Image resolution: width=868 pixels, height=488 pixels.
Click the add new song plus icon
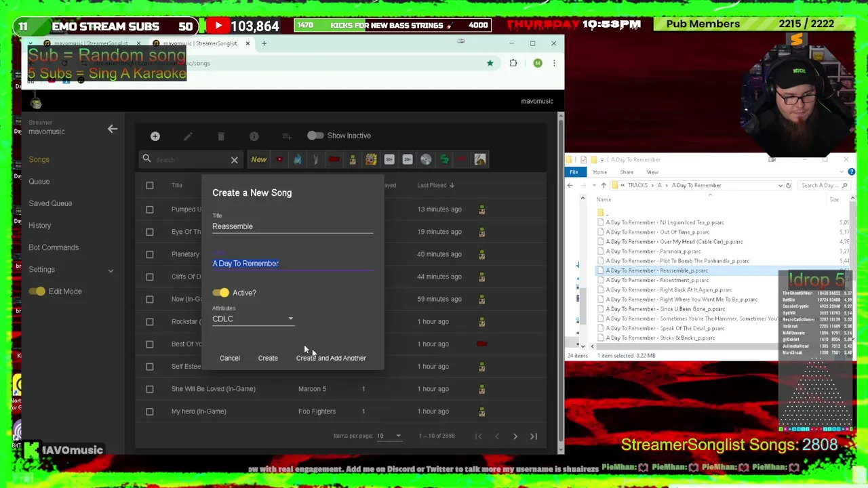tap(155, 136)
